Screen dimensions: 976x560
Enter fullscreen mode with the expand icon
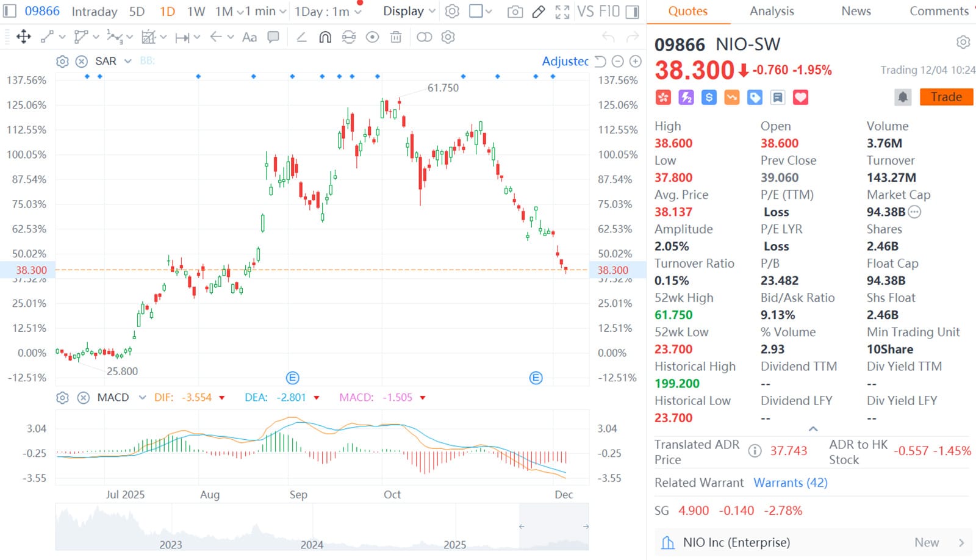click(562, 11)
